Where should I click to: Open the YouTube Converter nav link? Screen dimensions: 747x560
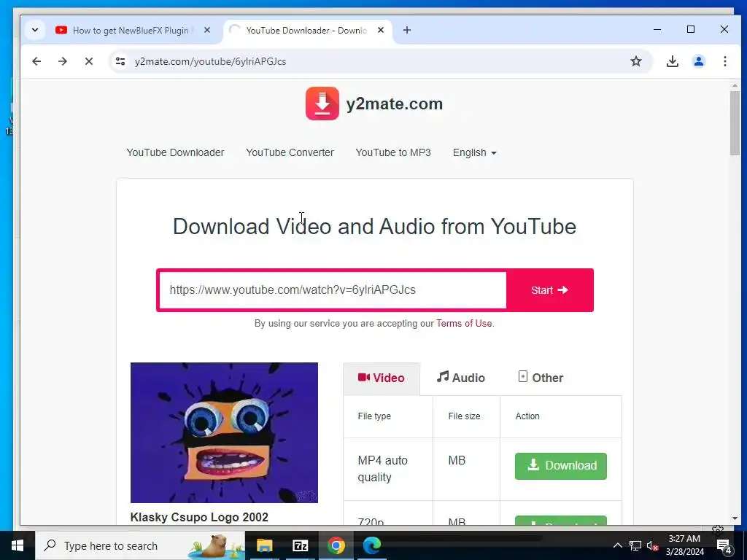(290, 152)
